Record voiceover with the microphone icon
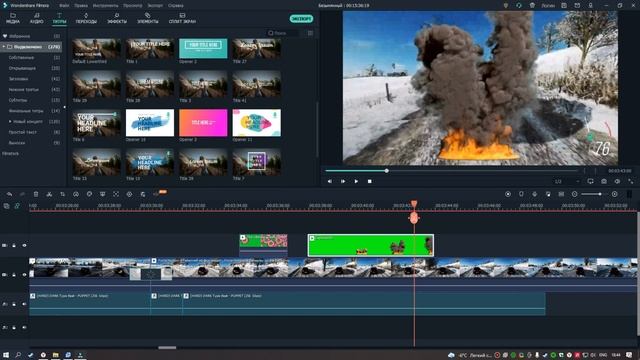 click(534, 194)
